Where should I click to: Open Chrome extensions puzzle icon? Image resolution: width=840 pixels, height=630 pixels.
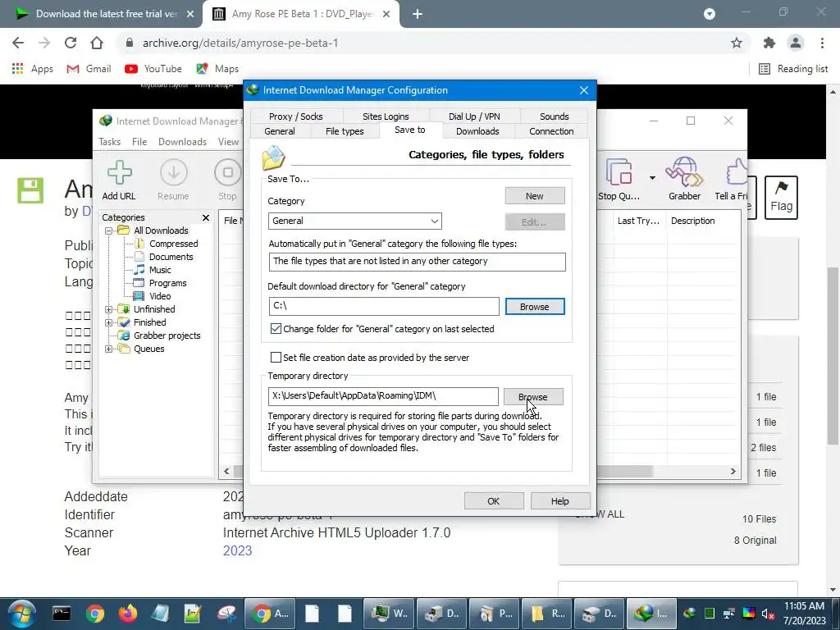tap(769, 43)
